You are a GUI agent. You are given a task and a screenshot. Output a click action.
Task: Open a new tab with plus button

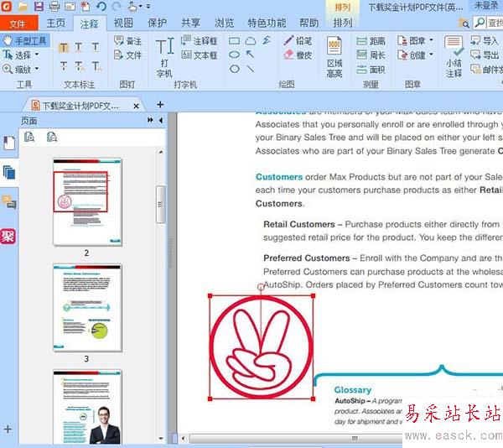(x=160, y=105)
